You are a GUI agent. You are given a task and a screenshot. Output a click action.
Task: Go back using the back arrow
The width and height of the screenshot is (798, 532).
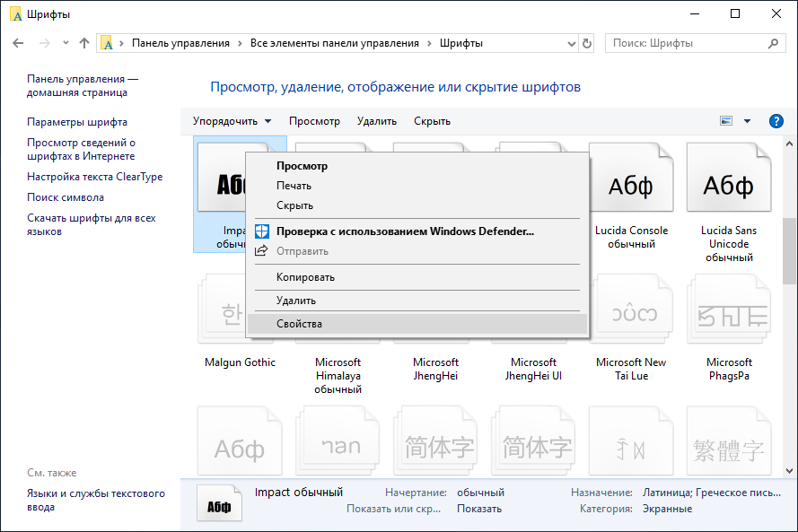coord(18,43)
